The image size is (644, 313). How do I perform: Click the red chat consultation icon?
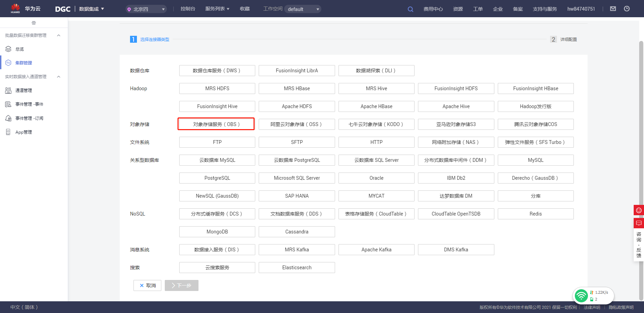pyautogui.click(x=639, y=223)
